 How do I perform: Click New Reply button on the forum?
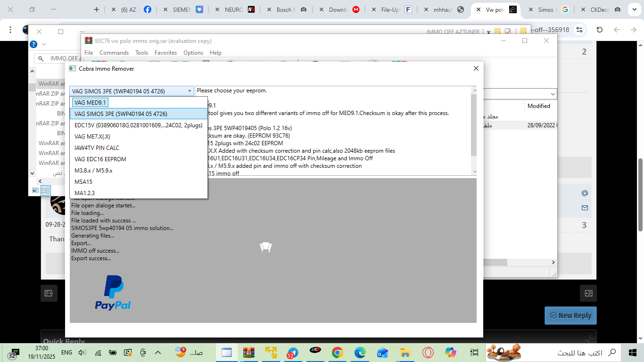click(570, 315)
